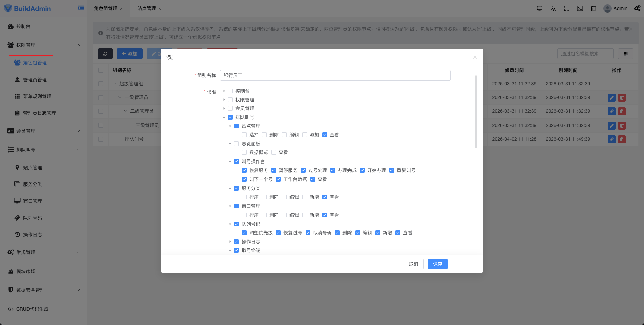644x325 pixels.
Task: Click the 取消 button
Action: [x=413, y=264]
